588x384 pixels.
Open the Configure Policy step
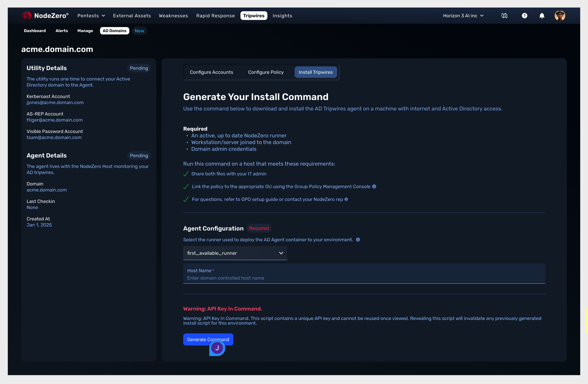point(266,72)
